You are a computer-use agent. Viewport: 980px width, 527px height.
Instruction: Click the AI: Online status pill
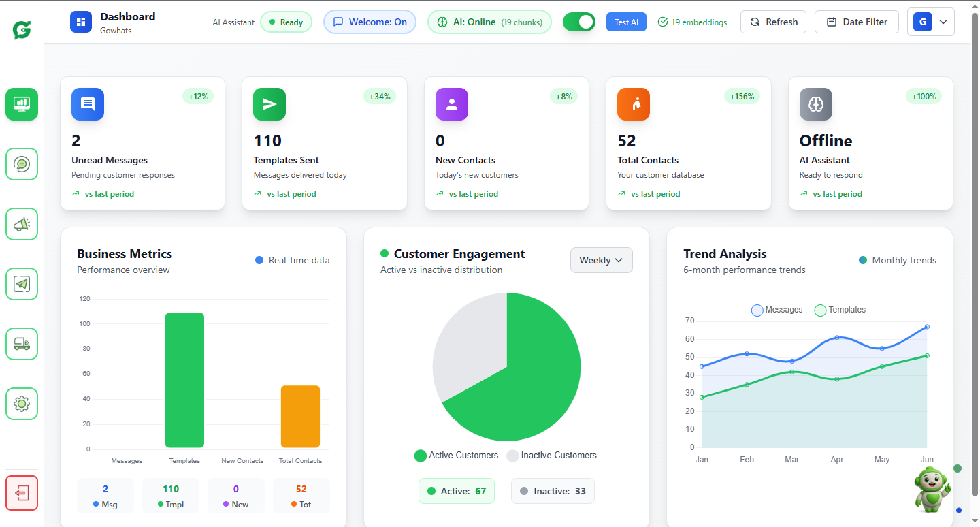coord(489,22)
